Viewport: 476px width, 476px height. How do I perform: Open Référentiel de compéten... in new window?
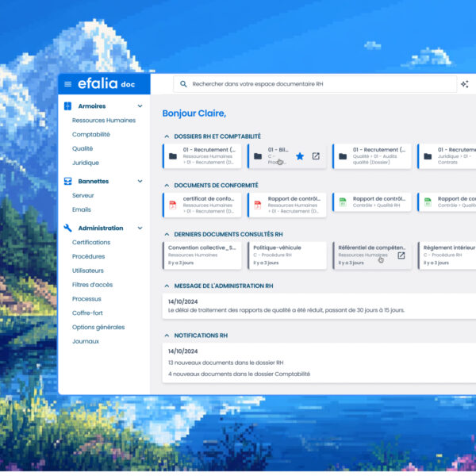(x=401, y=255)
